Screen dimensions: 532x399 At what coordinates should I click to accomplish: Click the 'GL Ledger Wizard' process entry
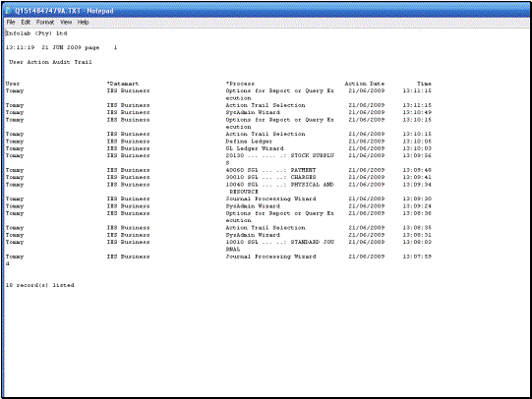coord(255,148)
